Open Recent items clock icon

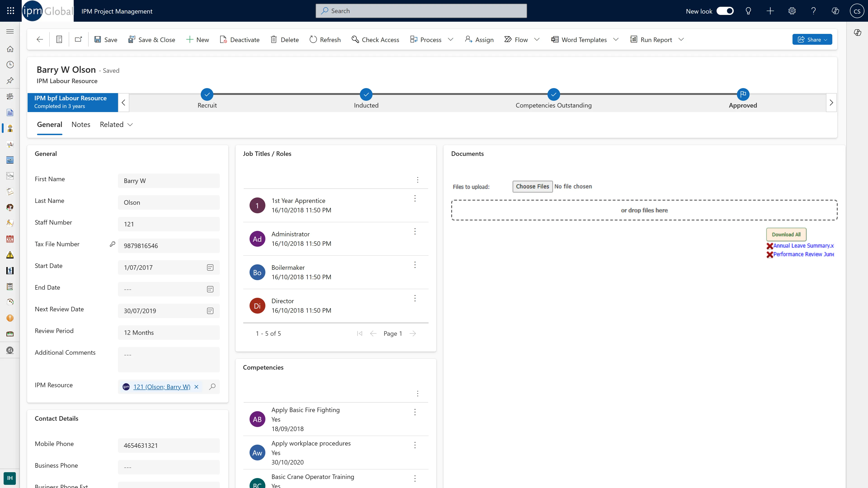pyautogui.click(x=10, y=65)
